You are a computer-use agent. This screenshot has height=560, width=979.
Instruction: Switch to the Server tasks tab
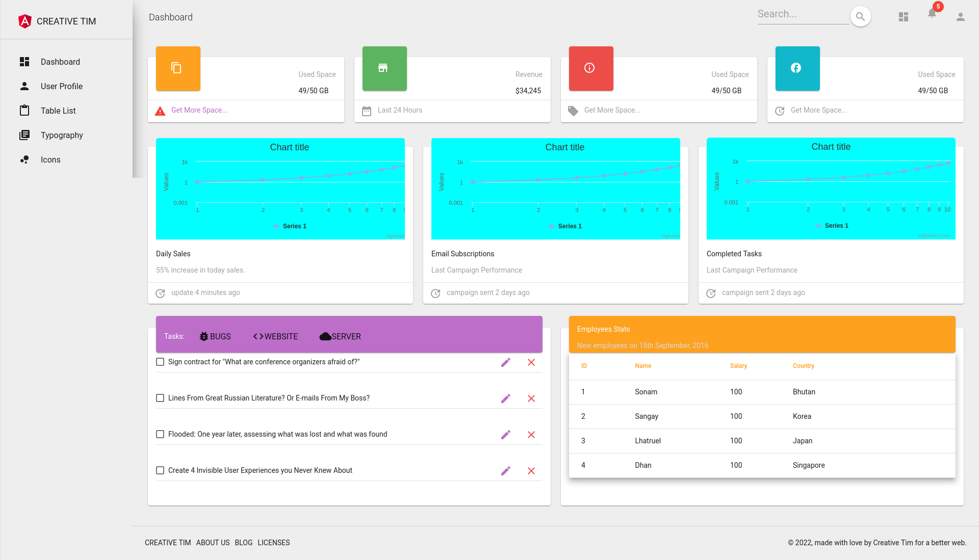pyautogui.click(x=340, y=336)
